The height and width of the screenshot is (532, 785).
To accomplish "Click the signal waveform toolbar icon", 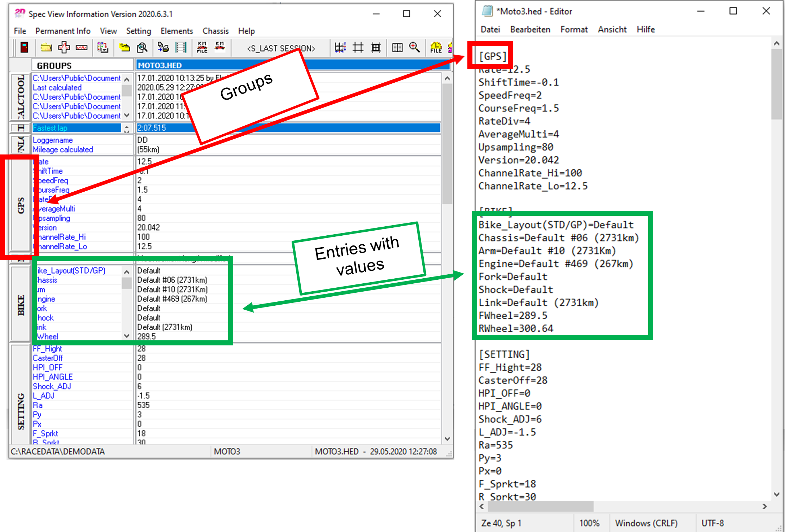I will 82,47.
